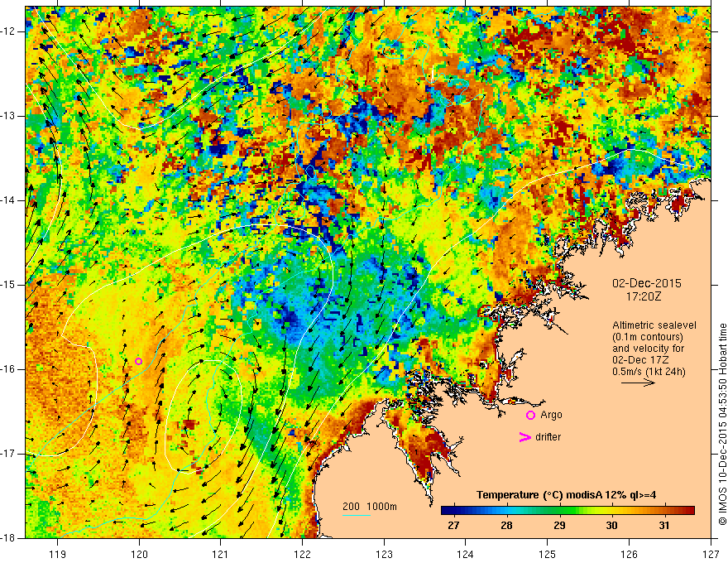Click longitude axis label '126'
Screen dimensions: 728x563
[629, 554]
